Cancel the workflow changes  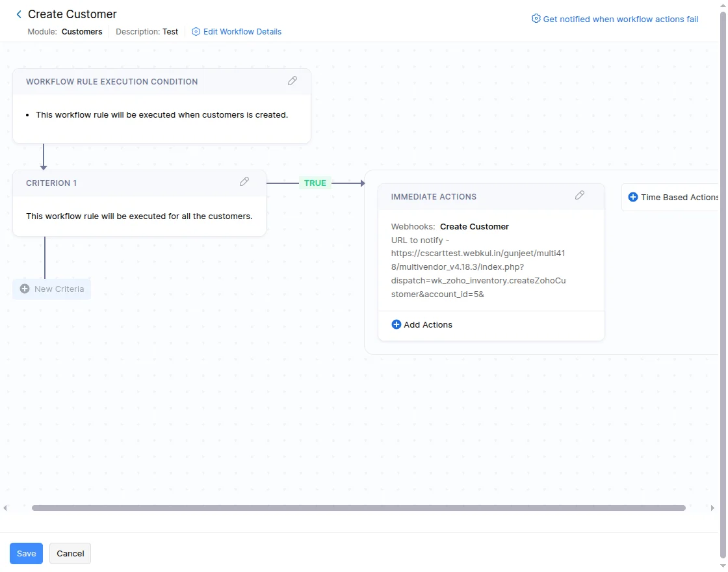click(70, 553)
